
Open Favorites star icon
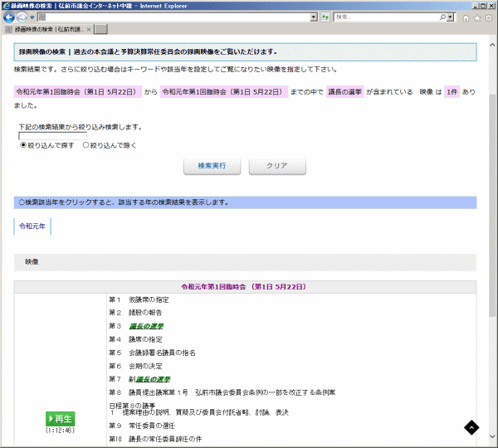[477, 18]
